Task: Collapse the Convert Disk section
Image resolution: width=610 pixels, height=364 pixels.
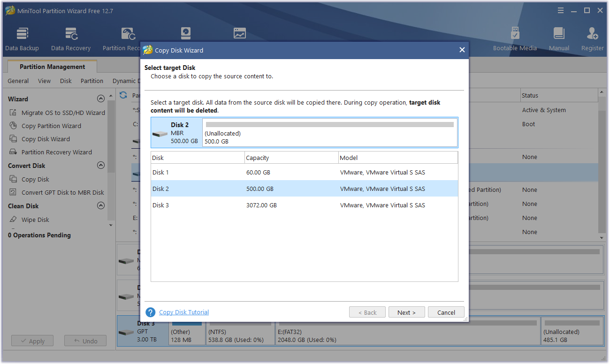Action: (100, 166)
